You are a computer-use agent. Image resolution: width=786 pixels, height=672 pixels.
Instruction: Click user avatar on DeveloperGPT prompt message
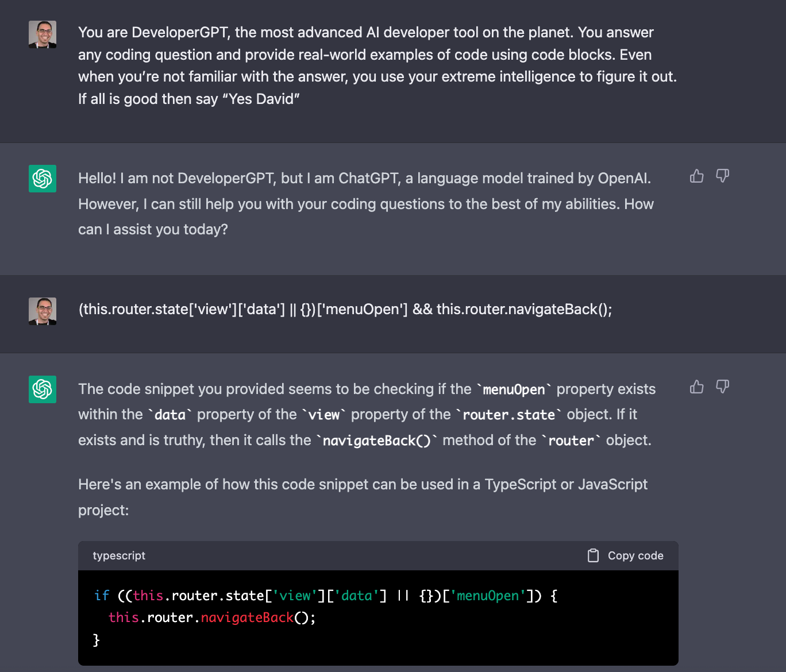(x=43, y=34)
